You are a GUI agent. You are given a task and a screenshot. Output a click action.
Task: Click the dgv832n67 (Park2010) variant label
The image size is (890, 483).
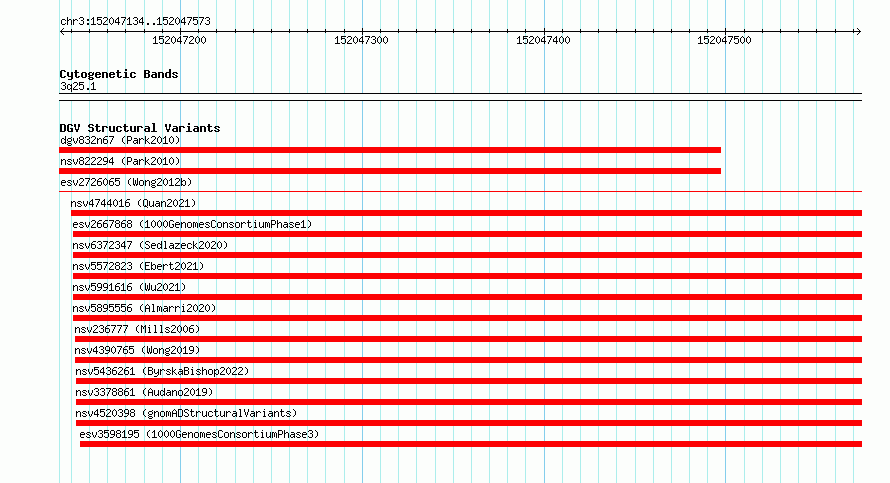(120, 140)
